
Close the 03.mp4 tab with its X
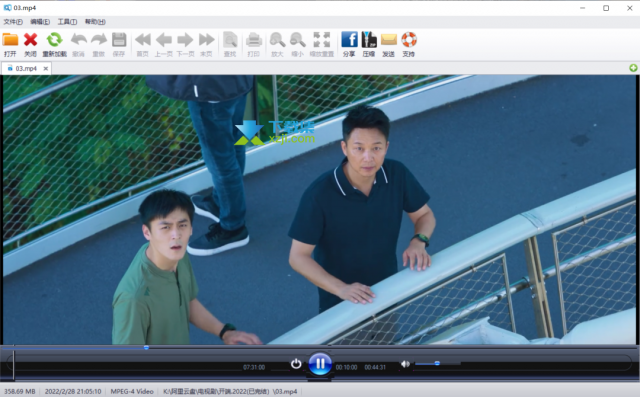46,69
